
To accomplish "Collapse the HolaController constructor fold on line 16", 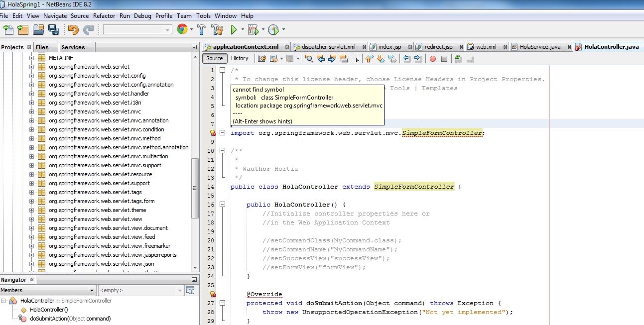I will [x=222, y=205].
